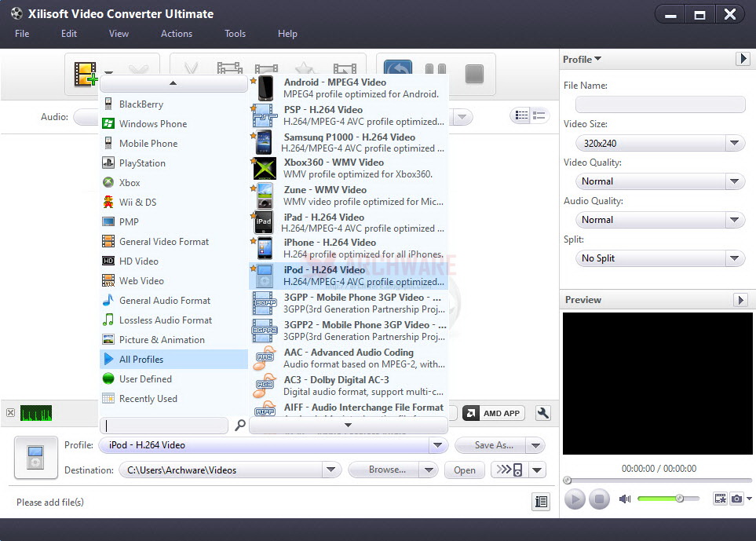Open the Profile panel header dropdown
This screenshot has width=756, height=541.
click(583, 60)
